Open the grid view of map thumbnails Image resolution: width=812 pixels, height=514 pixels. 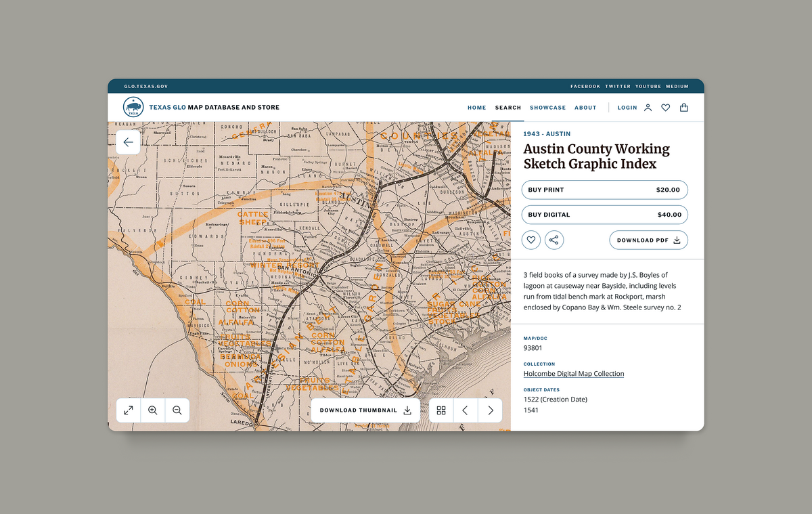click(x=441, y=410)
